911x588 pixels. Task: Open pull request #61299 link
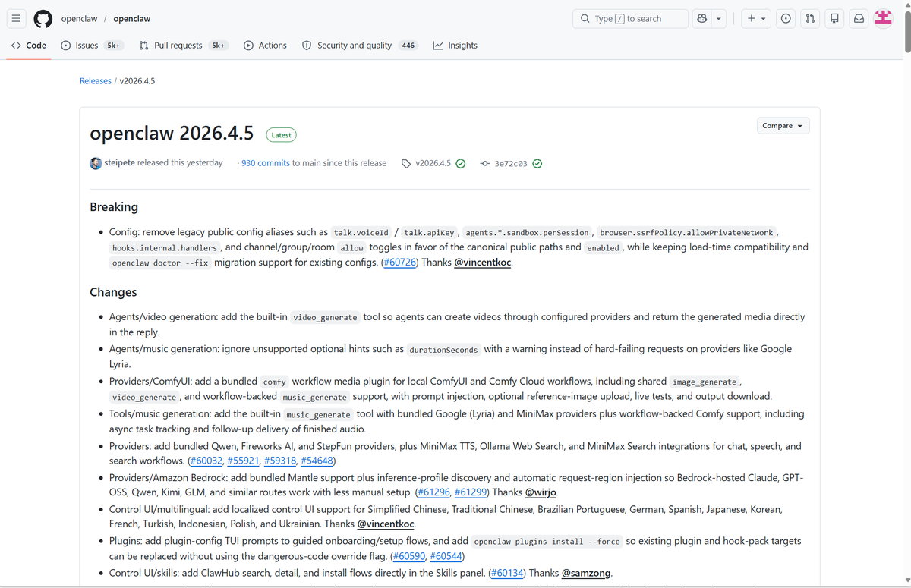pos(471,492)
